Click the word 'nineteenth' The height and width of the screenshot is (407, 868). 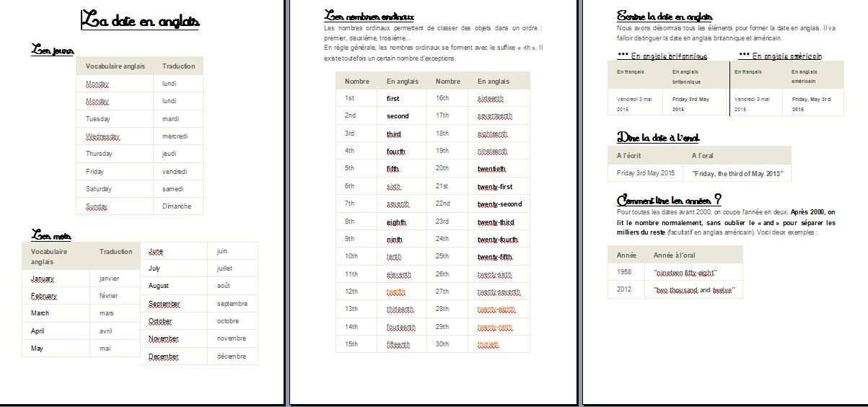pyautogui.click(x=492, y=151)
